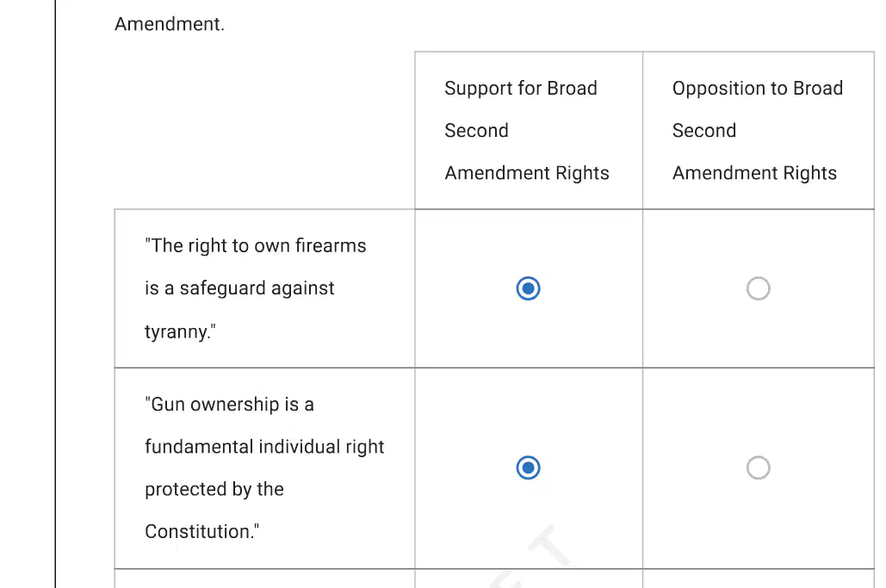The height and width of the screenshot is (588, 886).
Task: Select Support radio for firearms tyranny statement
Action: click(x=529, y=288)
